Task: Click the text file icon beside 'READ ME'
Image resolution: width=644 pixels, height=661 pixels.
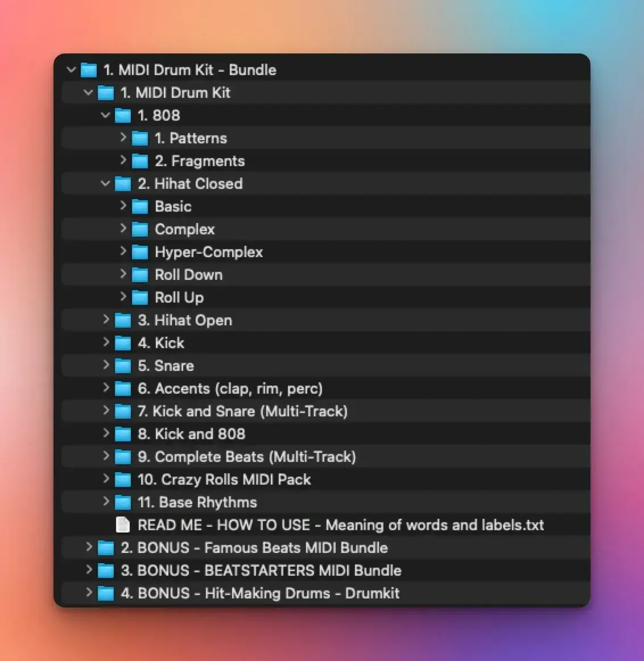Action: [123, 525]
